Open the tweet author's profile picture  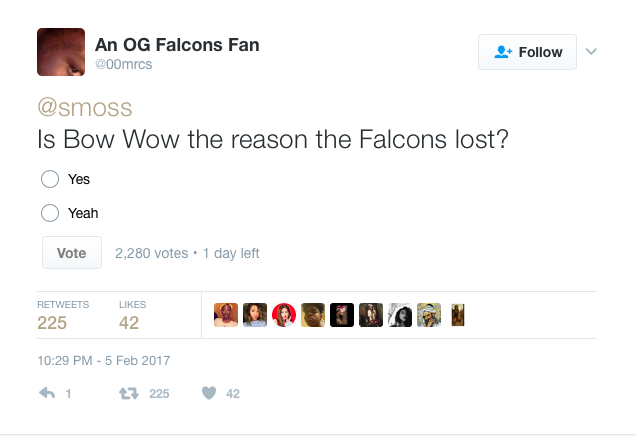[x=61, y=52]
